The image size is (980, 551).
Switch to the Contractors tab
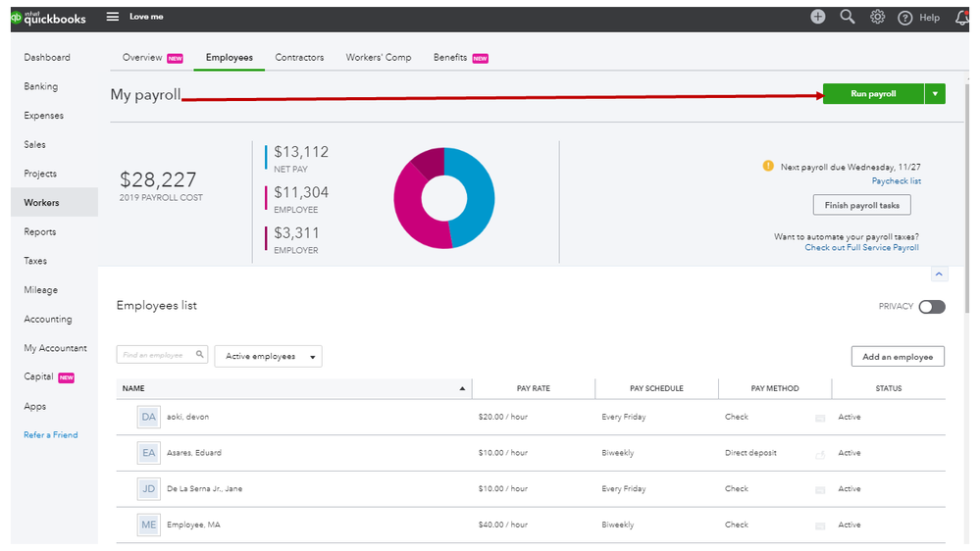[x=299, y=58]
